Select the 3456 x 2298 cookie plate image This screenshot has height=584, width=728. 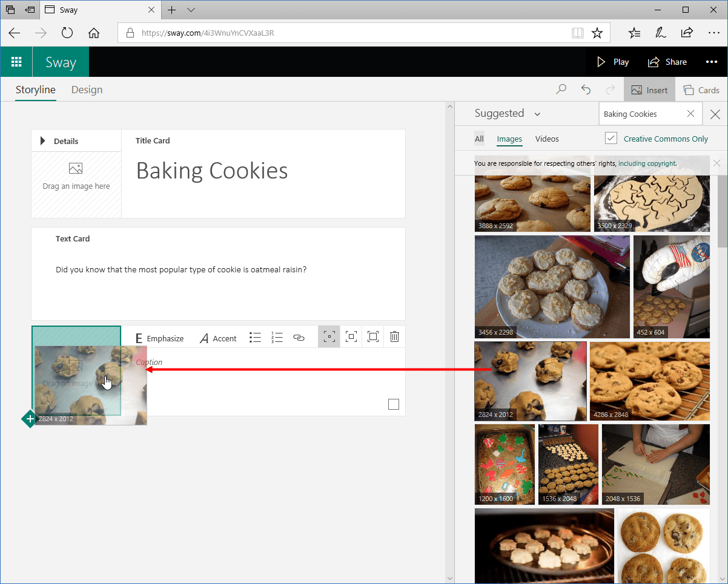click(x=552, y=286)
